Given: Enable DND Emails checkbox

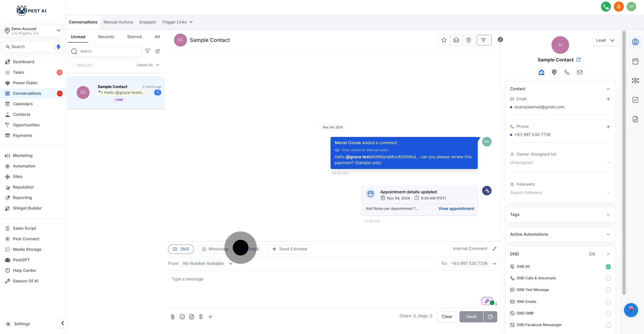Looking at the screenshot, I should (608, 302).
